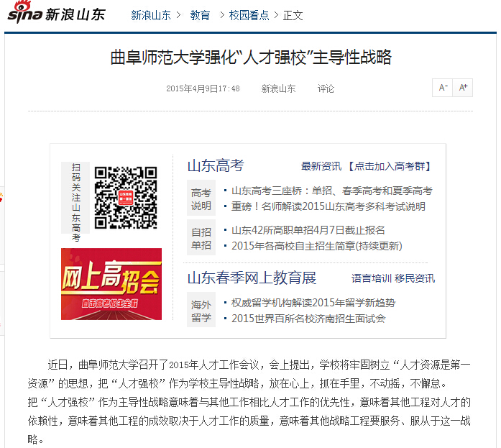Decrease font size with A- button

[x=443, y=88]
